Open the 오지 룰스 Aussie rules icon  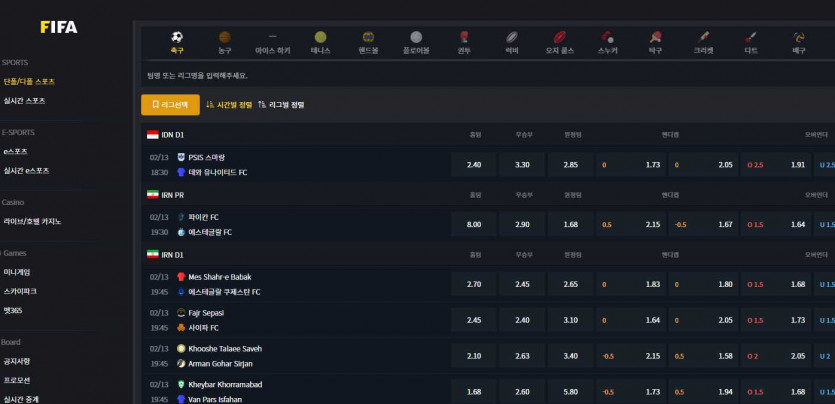(x=560, y=37)
